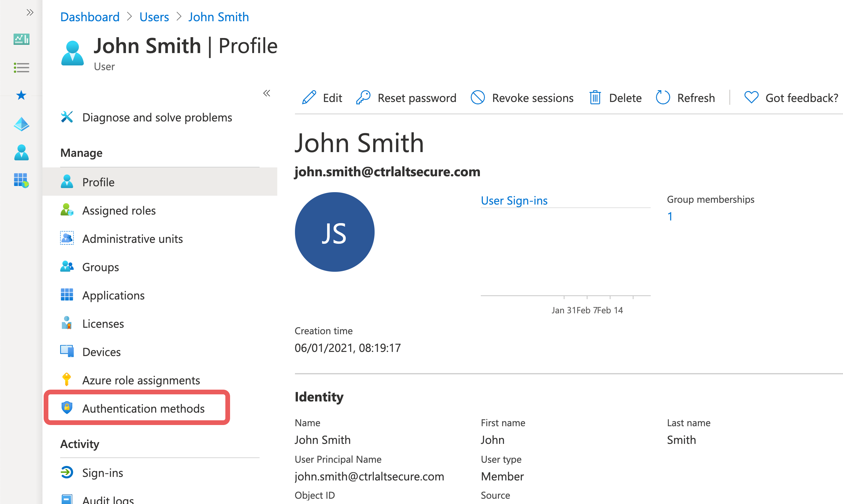
Task: Click Last name value Smith
Action: tap(681, 440)
